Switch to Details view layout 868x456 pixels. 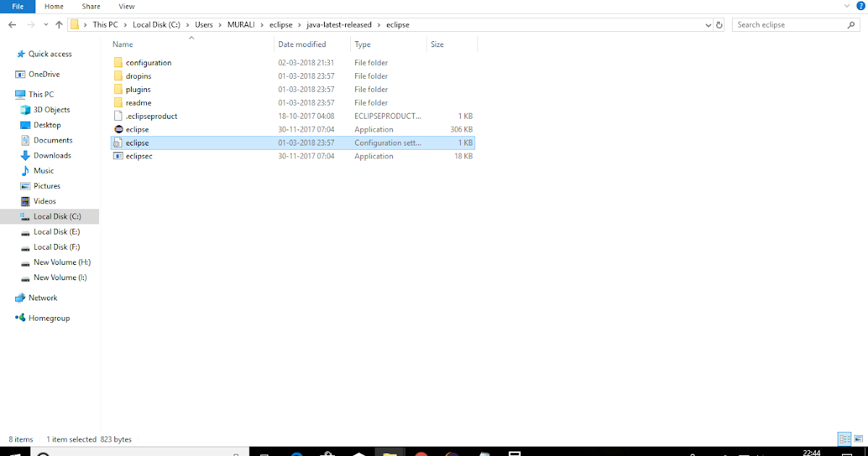844,439
